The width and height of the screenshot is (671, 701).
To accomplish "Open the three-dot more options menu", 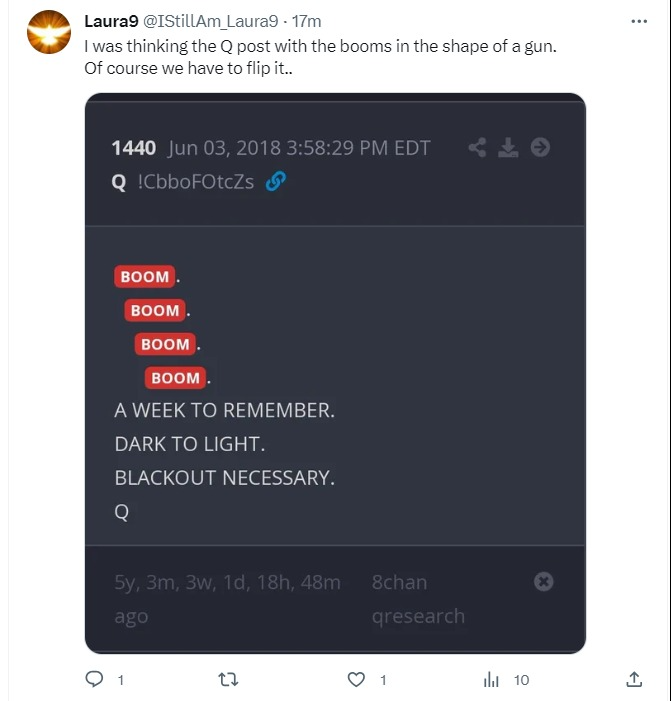I will coord(639,20).
